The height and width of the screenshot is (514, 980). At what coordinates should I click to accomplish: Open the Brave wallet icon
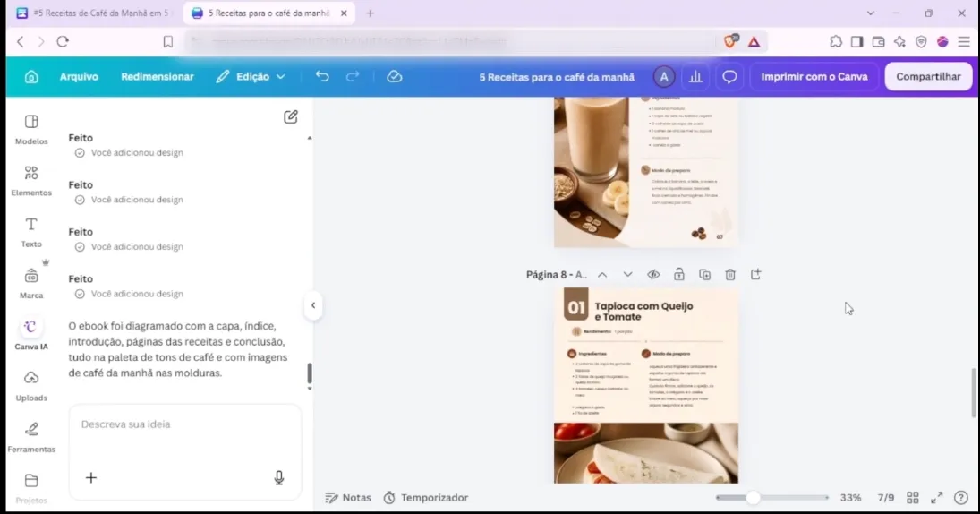(878, 42)
